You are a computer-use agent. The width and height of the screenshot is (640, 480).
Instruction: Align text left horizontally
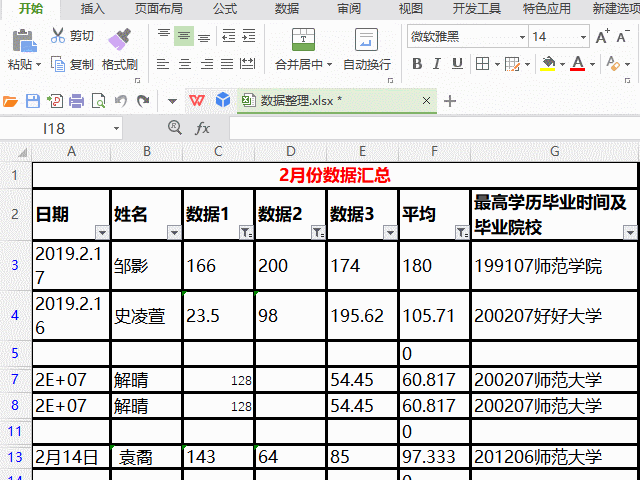pyautogui.click(x=163, y=64)
